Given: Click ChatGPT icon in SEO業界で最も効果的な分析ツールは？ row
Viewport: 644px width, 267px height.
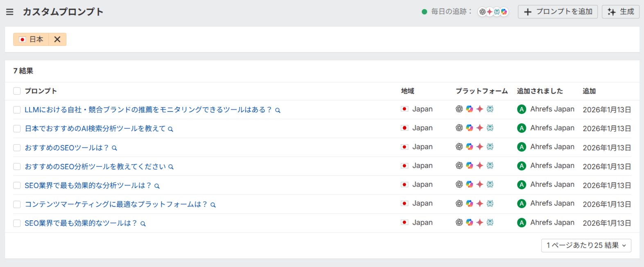Looking at the screenshot, I should 459,184.
